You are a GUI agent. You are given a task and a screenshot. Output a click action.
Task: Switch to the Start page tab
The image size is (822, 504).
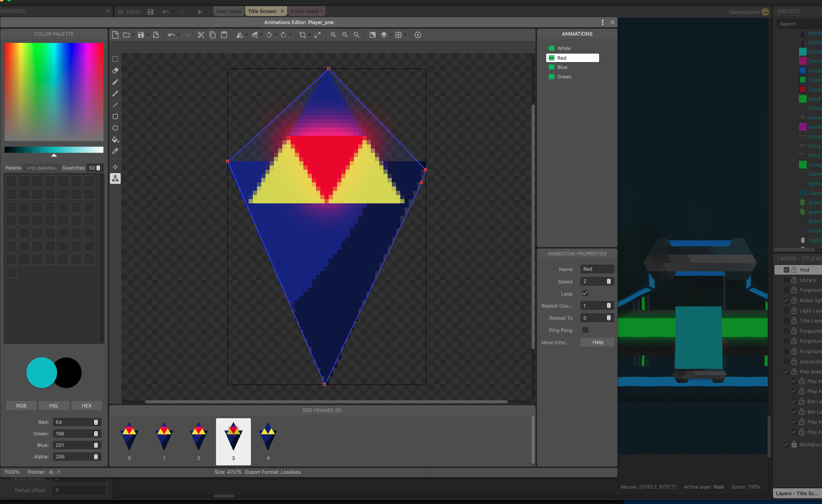(229, 11)
